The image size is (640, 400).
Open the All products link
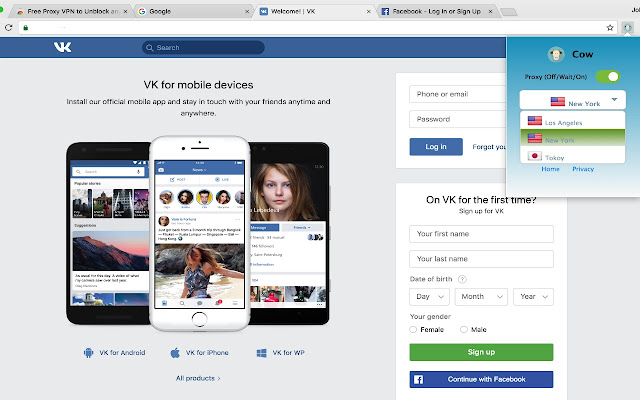[198, 378]
